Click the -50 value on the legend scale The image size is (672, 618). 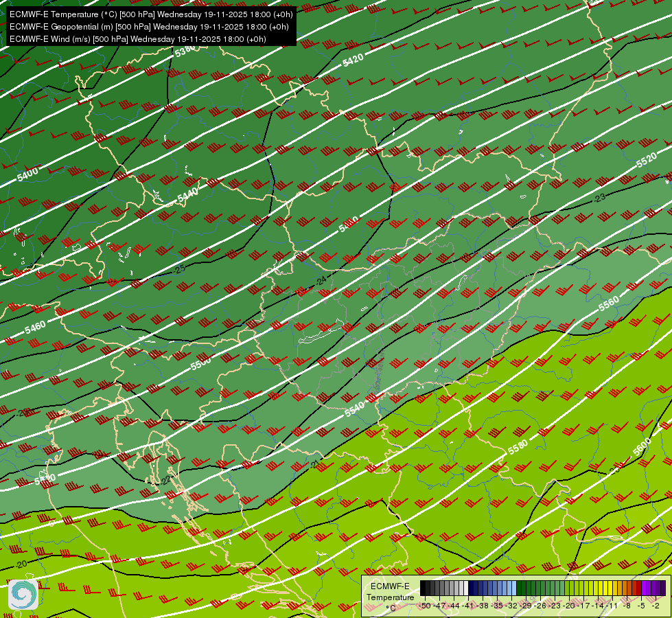click(425, 606)
